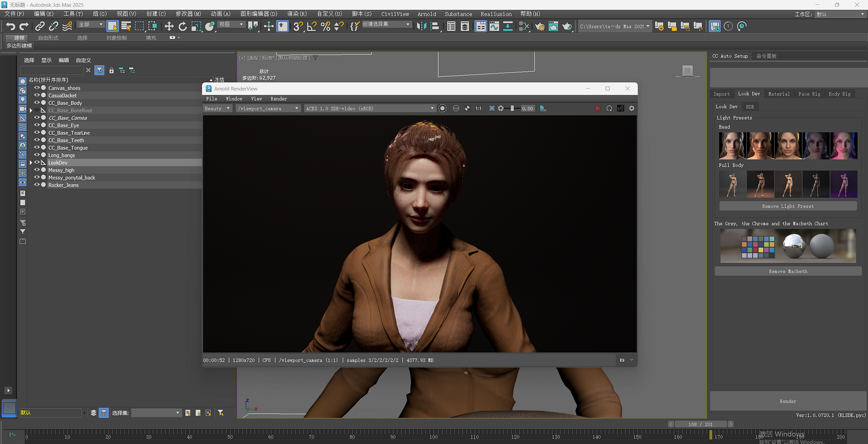Hide the Canvas_shoes object via eye icon
Screen dimensions: 868x444
tap(36, 88)
